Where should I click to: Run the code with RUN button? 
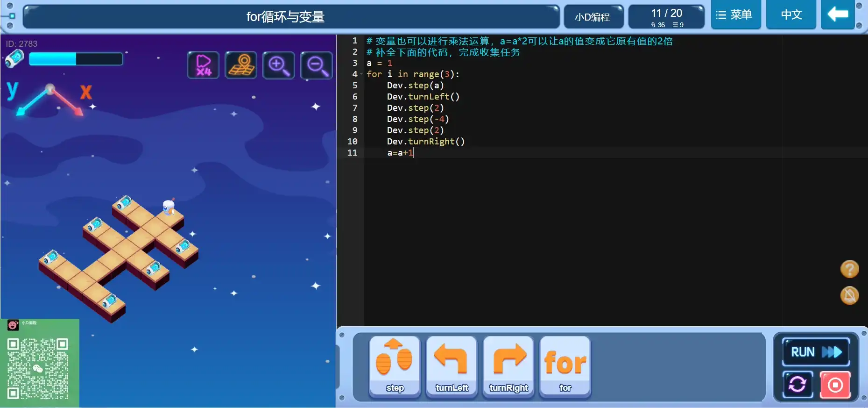click(x=815, y=352)
